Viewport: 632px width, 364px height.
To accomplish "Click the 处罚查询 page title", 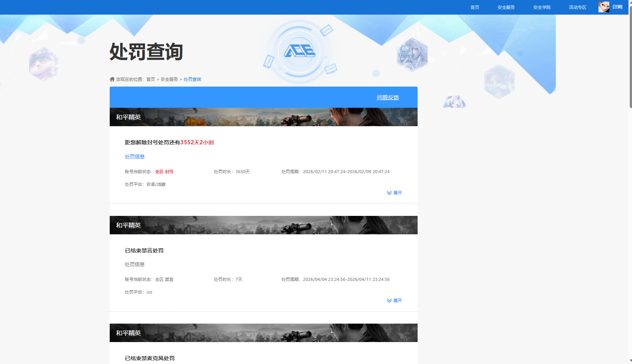I will coord(146,52).
